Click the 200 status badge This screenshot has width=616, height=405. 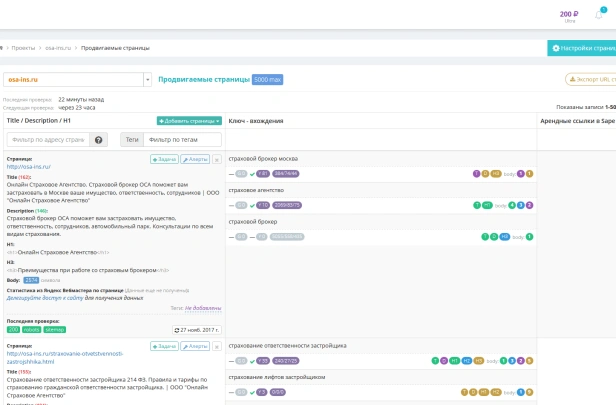point(13,328)
